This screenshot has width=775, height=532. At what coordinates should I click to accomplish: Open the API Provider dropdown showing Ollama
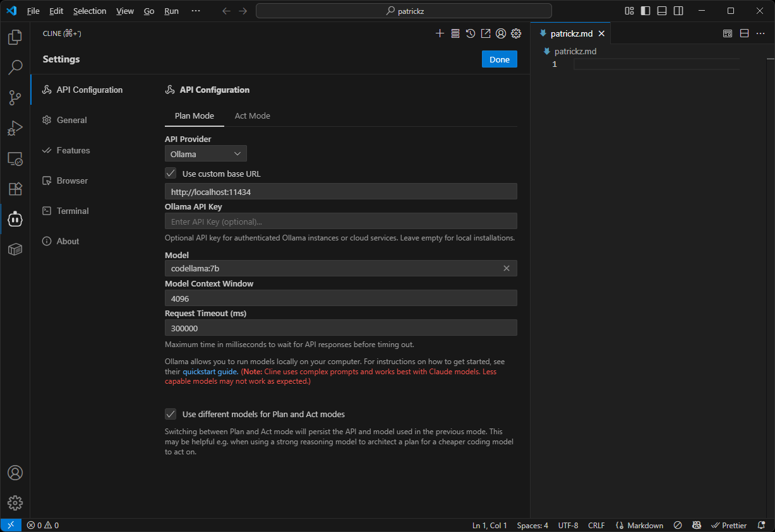(206, 154)
